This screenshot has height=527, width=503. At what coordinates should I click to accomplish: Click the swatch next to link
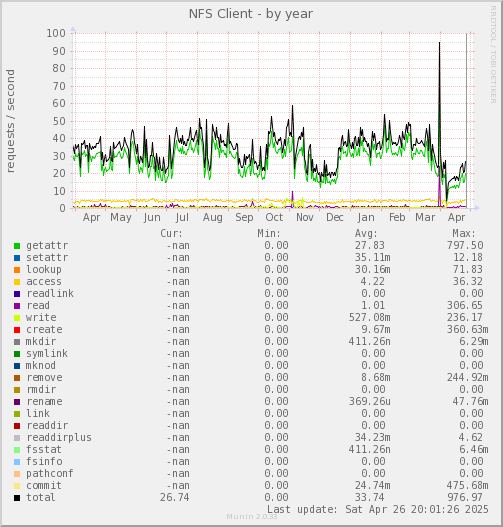[x=17, y=414]
